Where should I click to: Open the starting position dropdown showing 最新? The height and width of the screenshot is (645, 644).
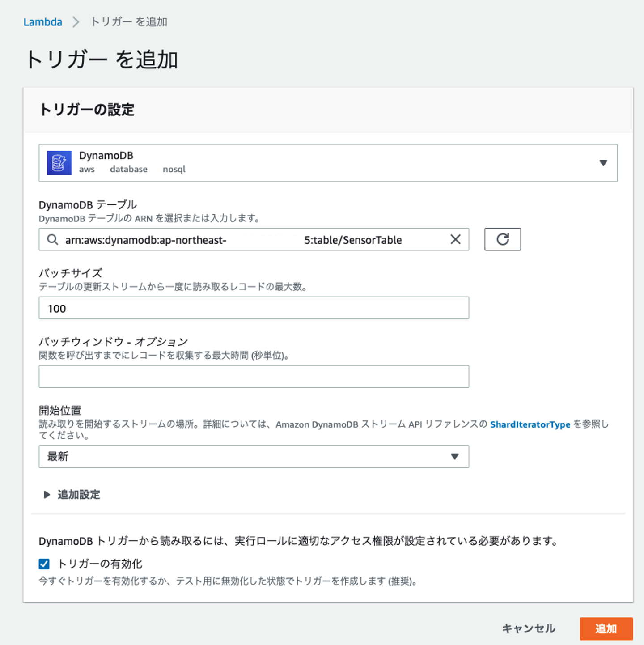click(254, 457)
